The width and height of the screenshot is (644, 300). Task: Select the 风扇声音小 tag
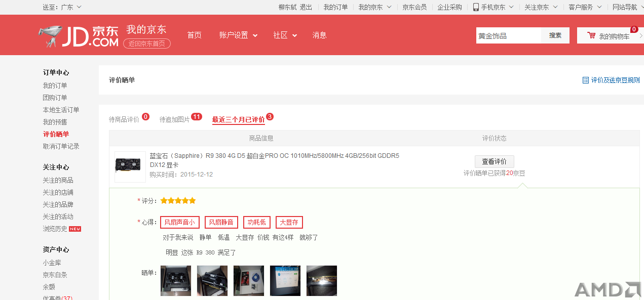coord(179,222)
